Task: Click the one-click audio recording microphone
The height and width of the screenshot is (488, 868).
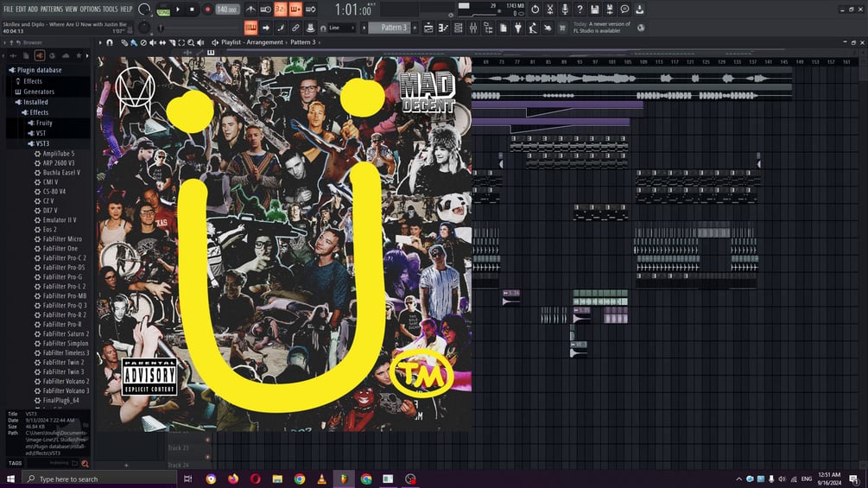Action: click(x=565, y=10)
